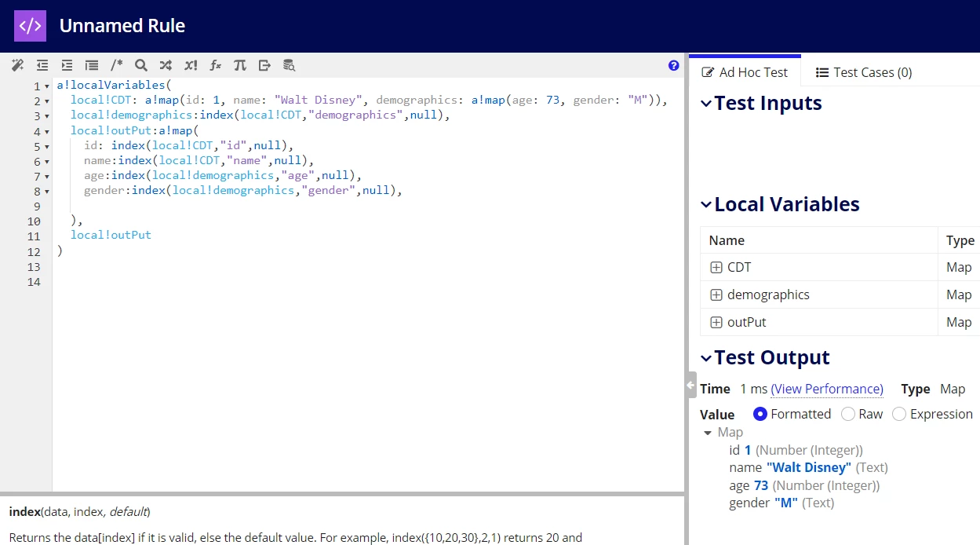The image size is (980, 545).
Task: Select the Formatted value radio button
Action: tap(760, 414)
